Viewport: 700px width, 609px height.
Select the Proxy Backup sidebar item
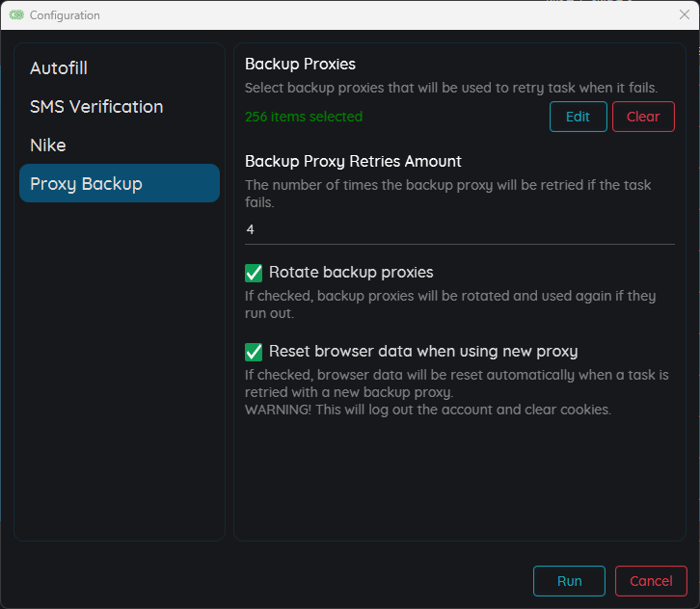point(120,183)
